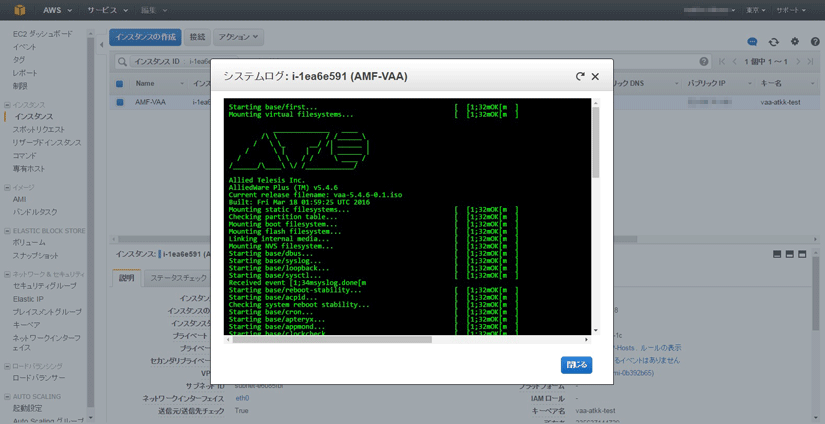This screenshot has height=424, width=825.
Task: Collapse the ELASTIC BLOCK STORE sidebar section
Action: (x=6, y=230)
